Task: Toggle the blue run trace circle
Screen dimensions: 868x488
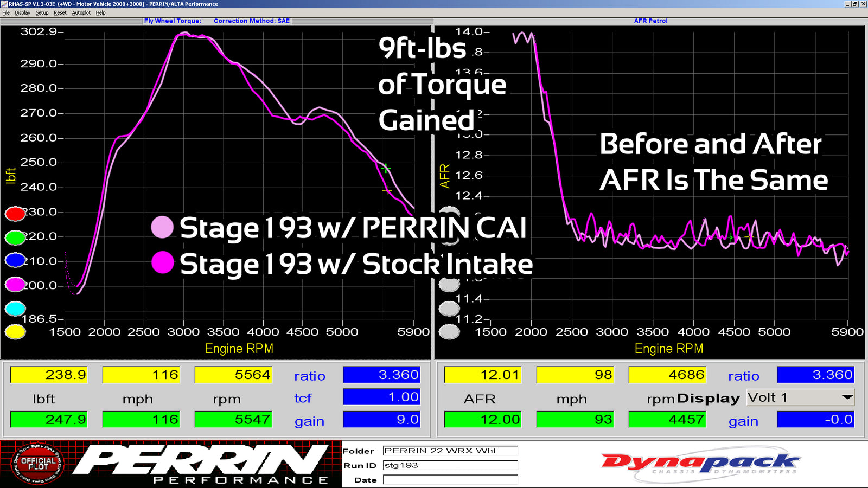Action: [15, 260]
